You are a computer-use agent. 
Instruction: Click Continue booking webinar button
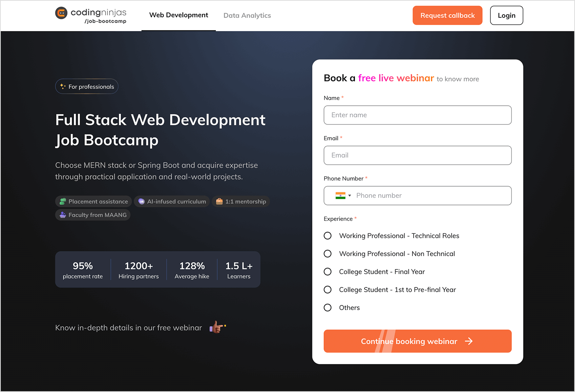point(417,341)
